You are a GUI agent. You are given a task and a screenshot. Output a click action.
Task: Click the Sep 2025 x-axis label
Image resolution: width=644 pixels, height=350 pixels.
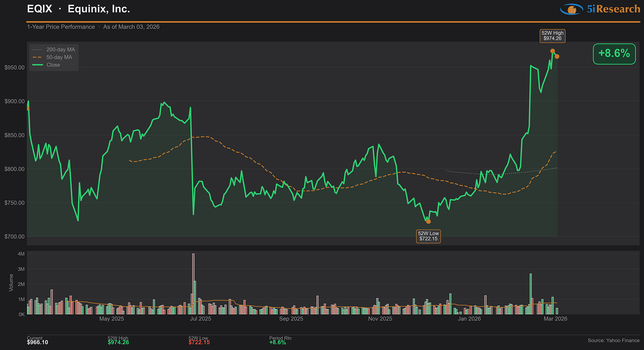click(291, 319)
